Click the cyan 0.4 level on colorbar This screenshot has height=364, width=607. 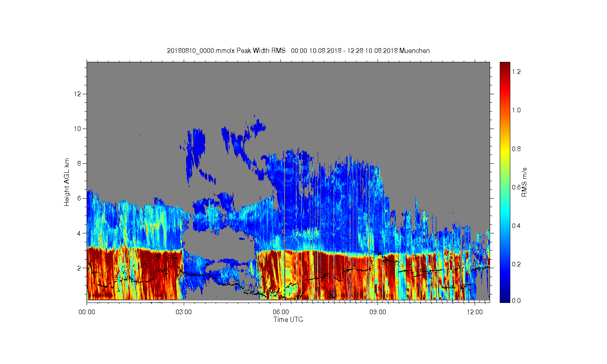pyautogui.click(x=505, y=225)
